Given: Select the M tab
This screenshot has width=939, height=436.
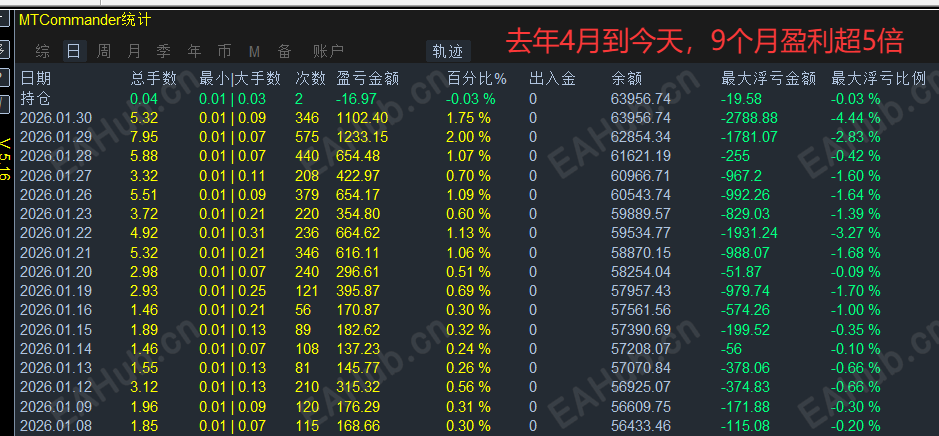Looking at the screenshot, I should 254,52.
